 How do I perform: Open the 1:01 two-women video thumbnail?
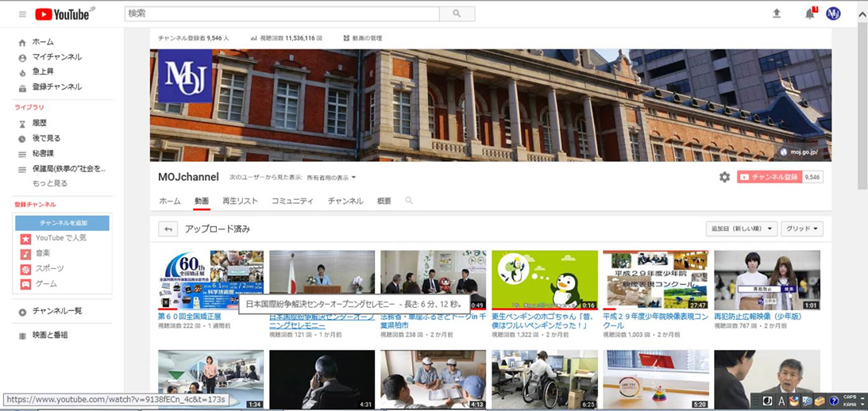click(x=767, y=280)
